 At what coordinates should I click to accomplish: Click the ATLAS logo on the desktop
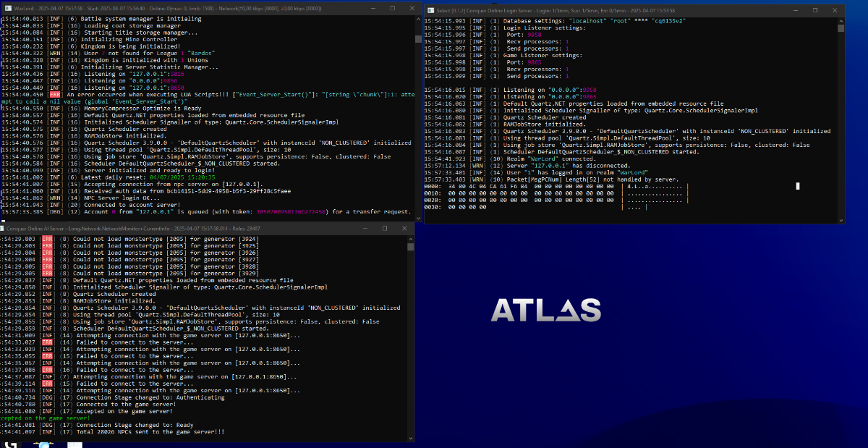(546, 310)
